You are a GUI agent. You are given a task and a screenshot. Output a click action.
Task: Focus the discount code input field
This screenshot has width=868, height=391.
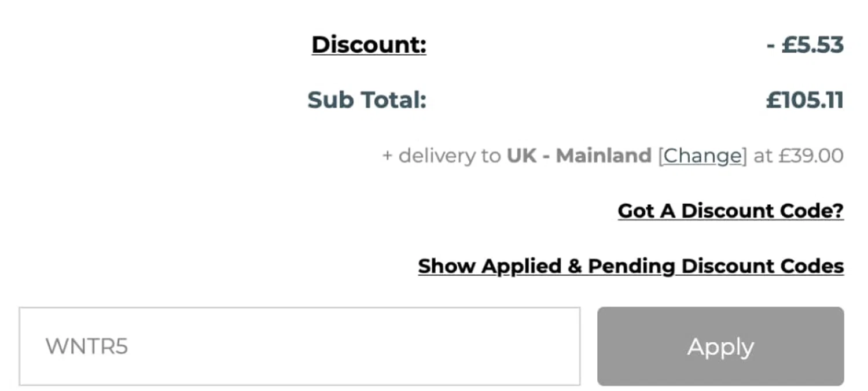[x=299, y=346]
